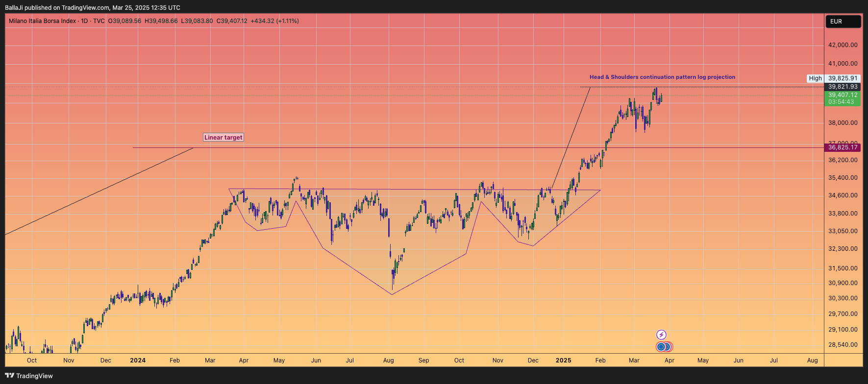Click the TVC exchange label in the legend
Viewport: 868px width, 384px height.
coord(99,21)
